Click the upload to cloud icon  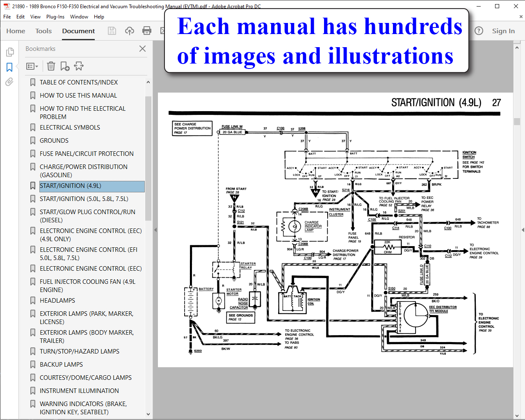(x=130, y=31)
